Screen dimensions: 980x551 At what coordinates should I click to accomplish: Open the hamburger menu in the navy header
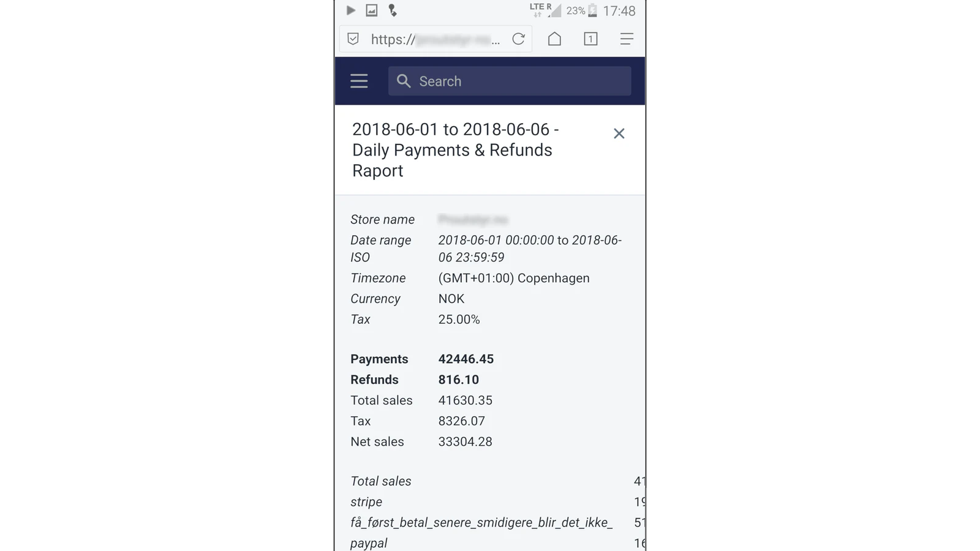(x=359, y=81)
